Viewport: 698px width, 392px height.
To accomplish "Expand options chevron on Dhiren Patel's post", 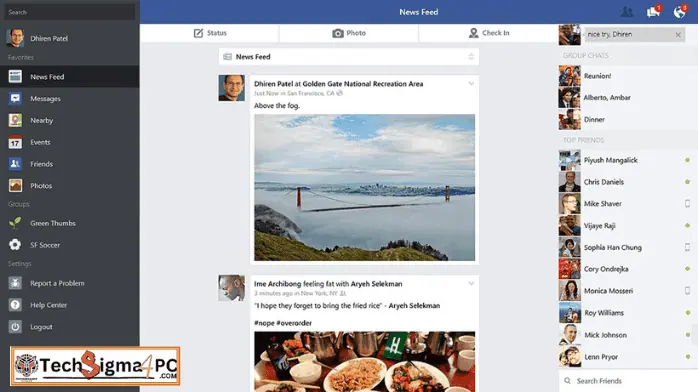I will 471,83.
